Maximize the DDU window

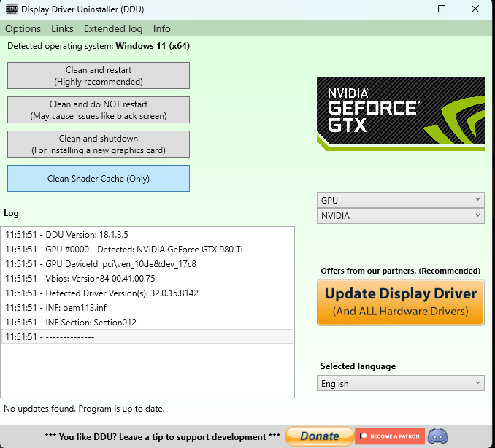[x=442, y=9]
